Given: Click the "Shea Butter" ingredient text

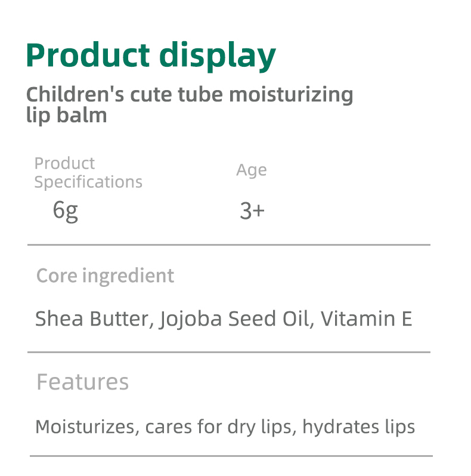Looking at the screenshot, I should [x=94, y=319].
